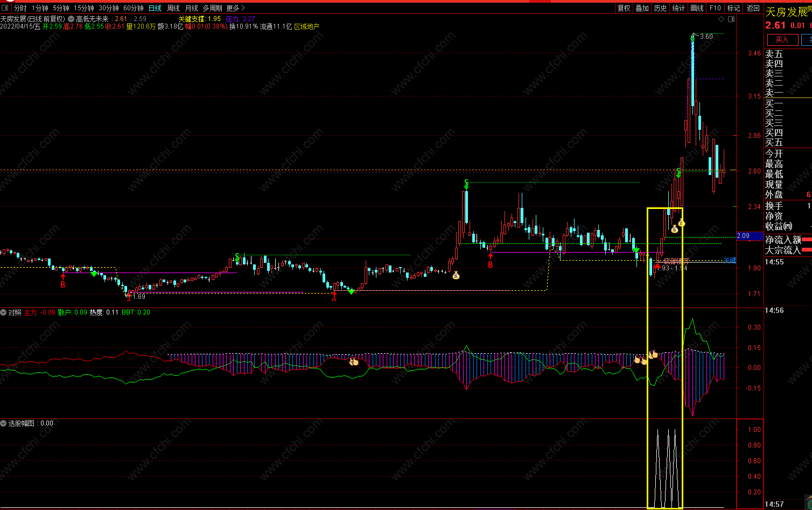Click the 区域地产 sector link

point(306,26)
